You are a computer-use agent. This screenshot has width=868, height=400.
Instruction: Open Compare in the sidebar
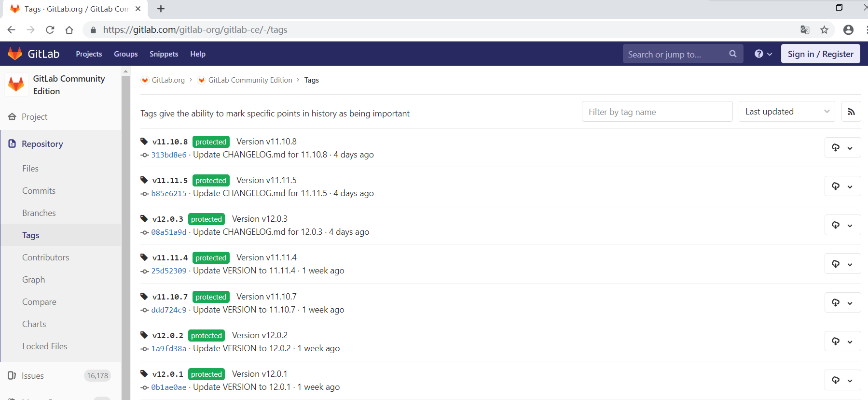[39, 302]
